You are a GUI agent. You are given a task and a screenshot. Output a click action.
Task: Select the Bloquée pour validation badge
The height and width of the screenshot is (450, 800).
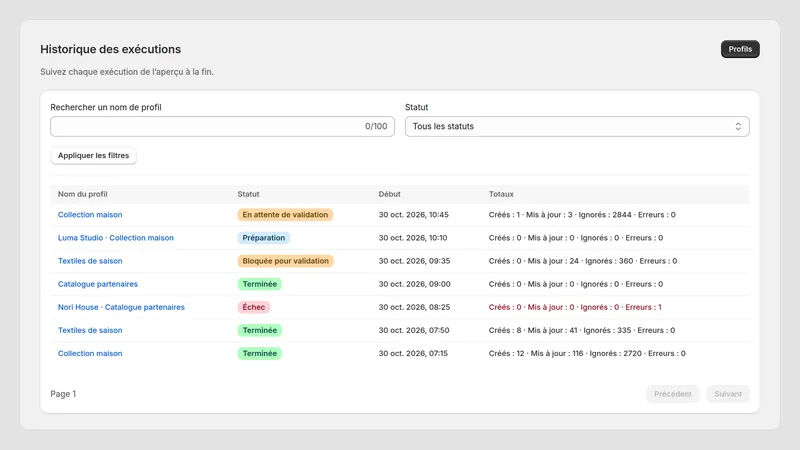click(x=285, y=261)
